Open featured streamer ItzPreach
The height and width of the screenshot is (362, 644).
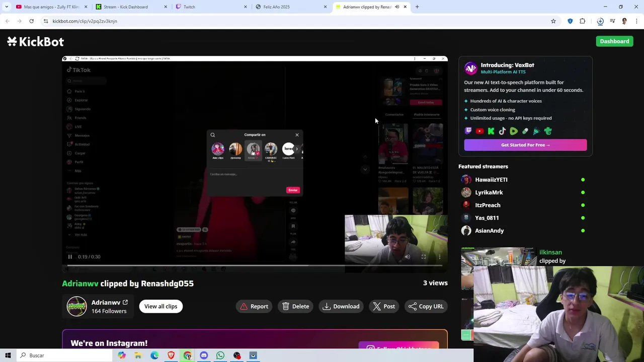point(488,205)
